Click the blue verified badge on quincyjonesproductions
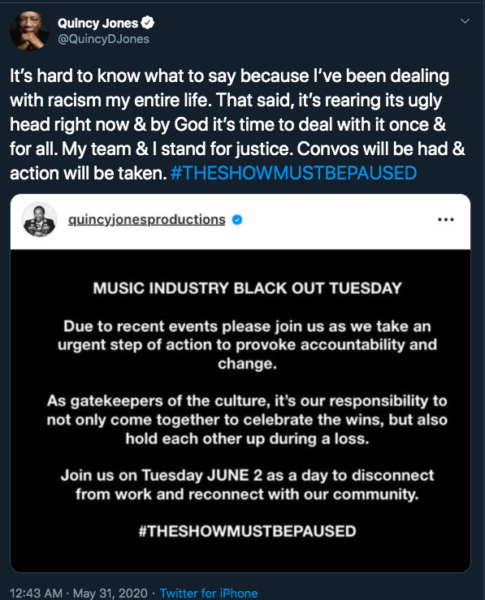Image resolution: width=485 pixels, height=600 pixels. [x=237, y=220]
